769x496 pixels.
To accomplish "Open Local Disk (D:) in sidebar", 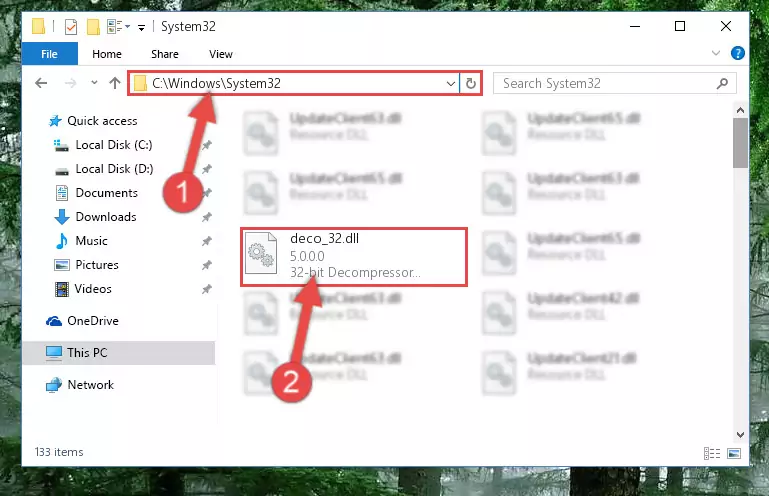I will (x=114, y=169).
